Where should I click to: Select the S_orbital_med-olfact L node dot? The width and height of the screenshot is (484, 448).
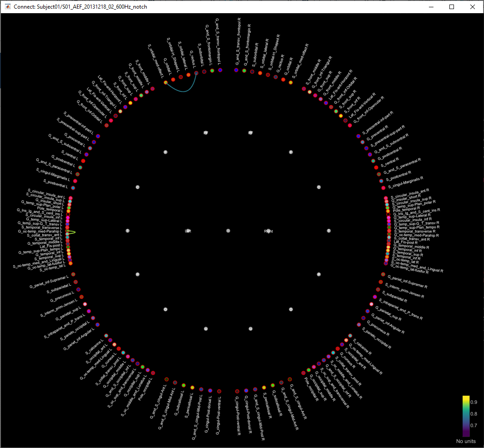pyautogui.click(x=166, y=82)
